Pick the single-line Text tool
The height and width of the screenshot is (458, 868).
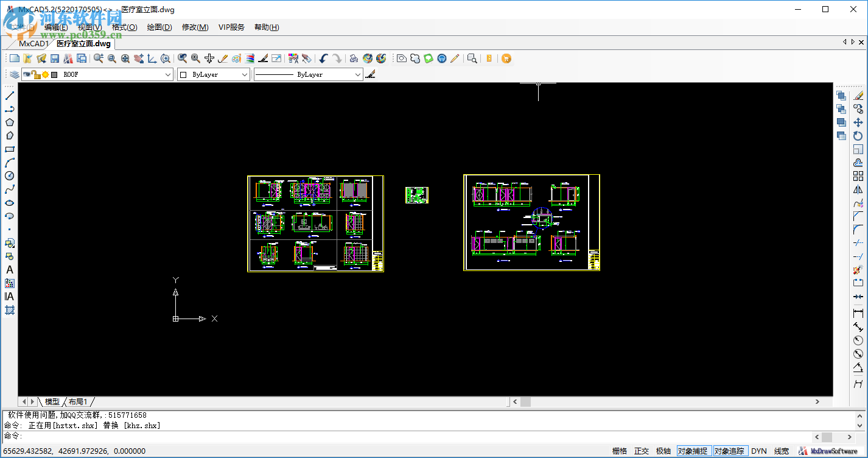[9, 270]
